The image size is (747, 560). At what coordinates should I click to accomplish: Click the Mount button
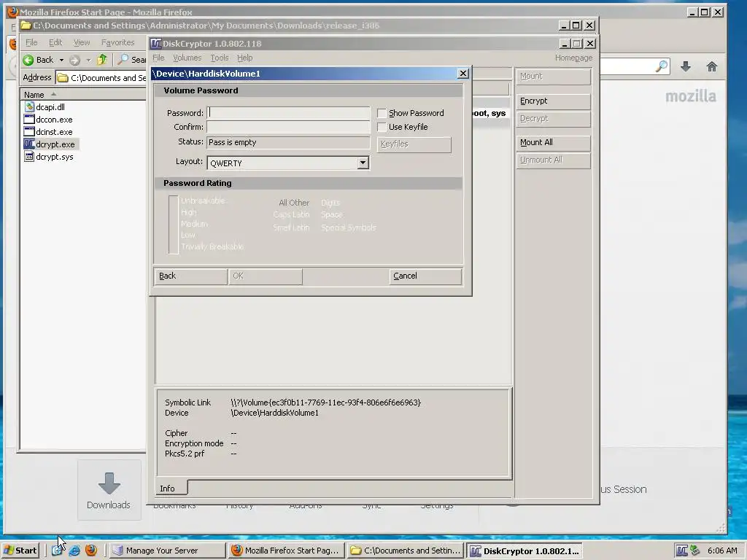[553, 76]
